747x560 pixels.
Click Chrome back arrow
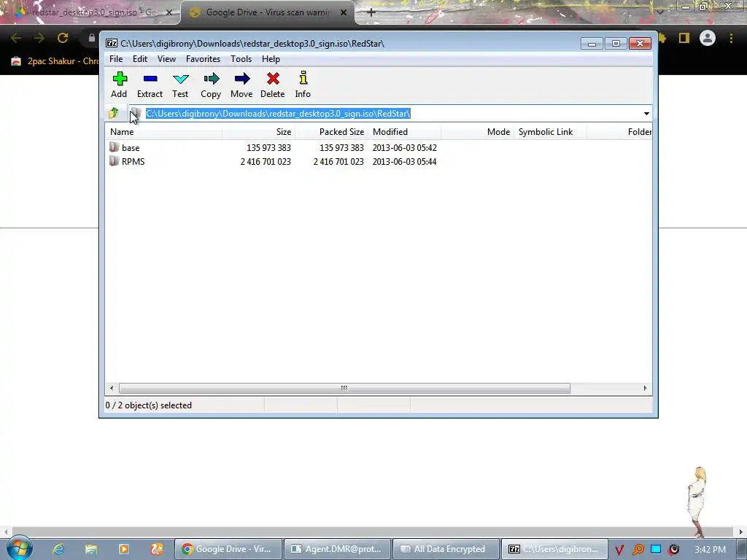click(x=16, y=38)
